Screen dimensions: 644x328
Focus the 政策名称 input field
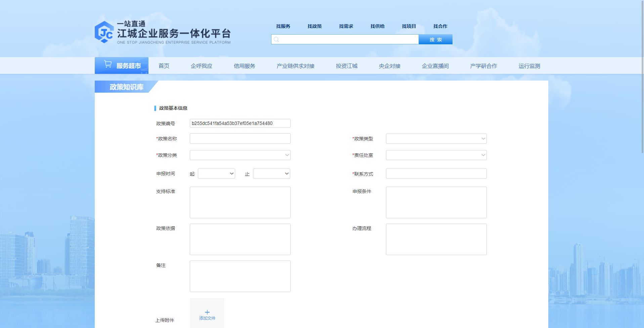pyautogui.click(x=240, y=139)
